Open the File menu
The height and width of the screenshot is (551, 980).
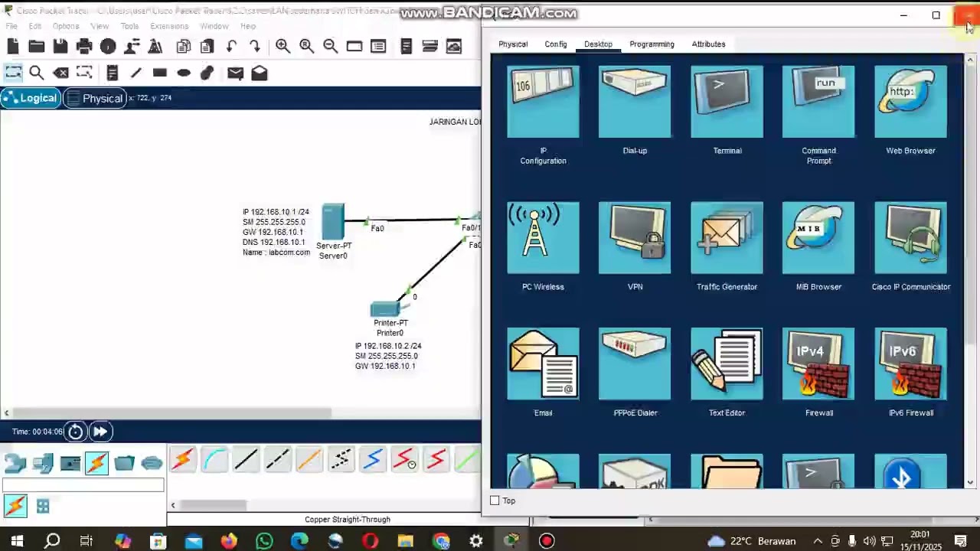[11, 26]
